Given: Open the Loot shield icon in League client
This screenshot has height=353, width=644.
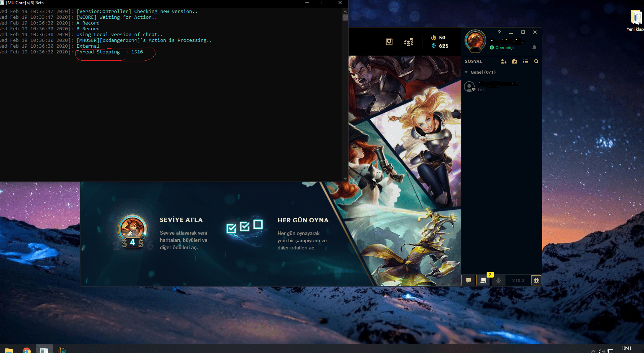Looking at the screenshot, I should point(389,42).
